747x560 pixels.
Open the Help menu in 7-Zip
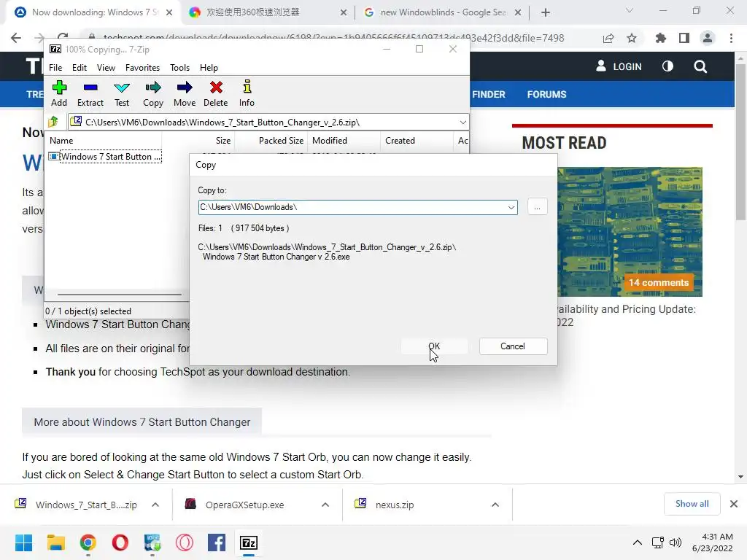click(x=209, y=68)
